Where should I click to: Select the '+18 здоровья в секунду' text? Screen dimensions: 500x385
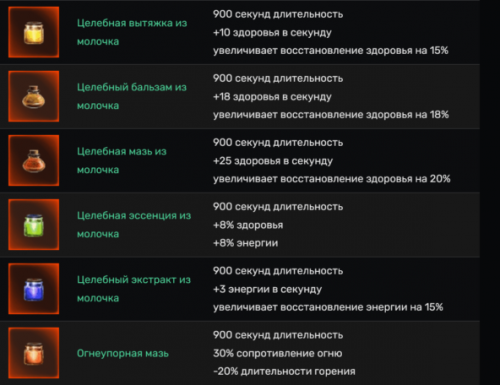272,97
